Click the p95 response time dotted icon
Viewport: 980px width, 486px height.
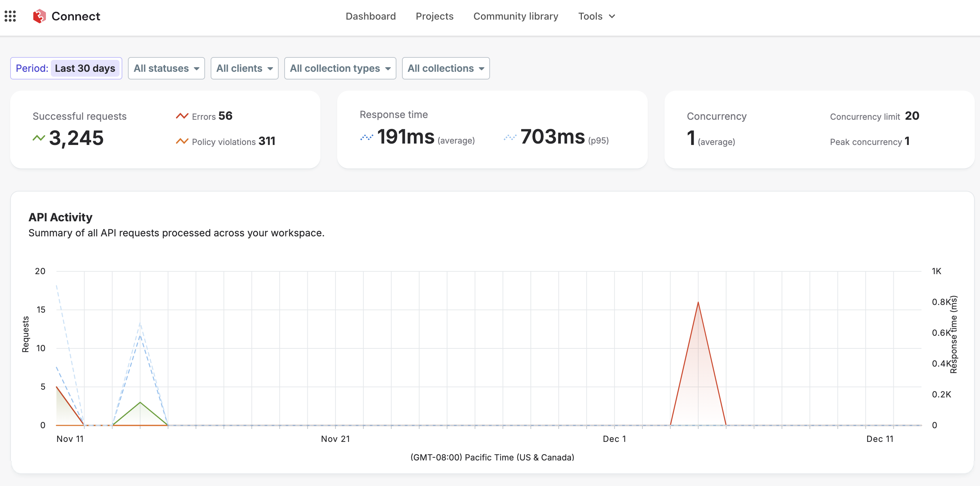click(x=510, y=137)
